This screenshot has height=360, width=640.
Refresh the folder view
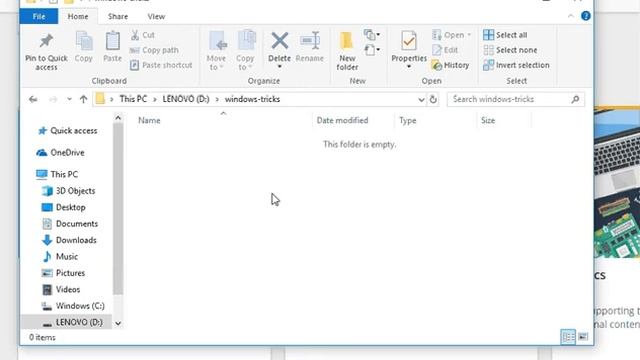[433, 99]
